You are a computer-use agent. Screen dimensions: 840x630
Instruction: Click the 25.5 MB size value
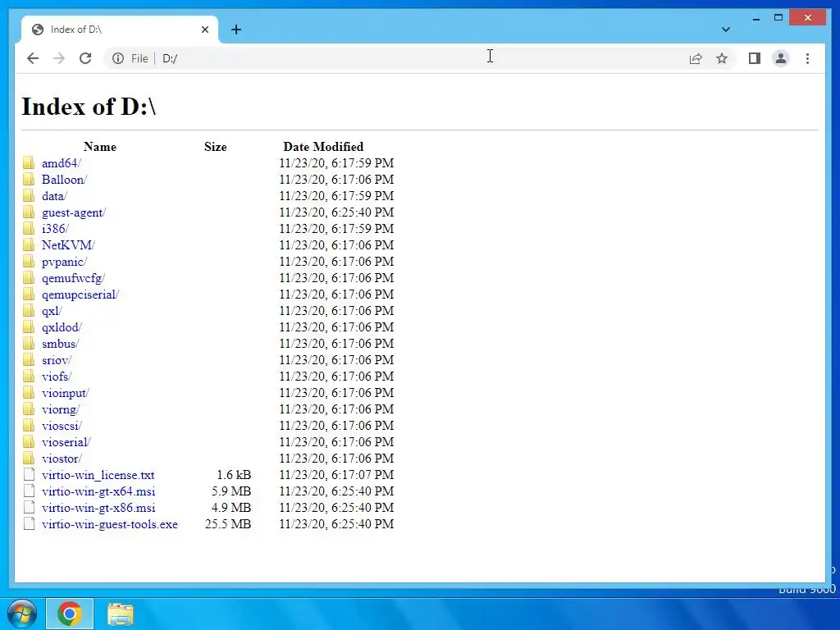pos(228,524)
